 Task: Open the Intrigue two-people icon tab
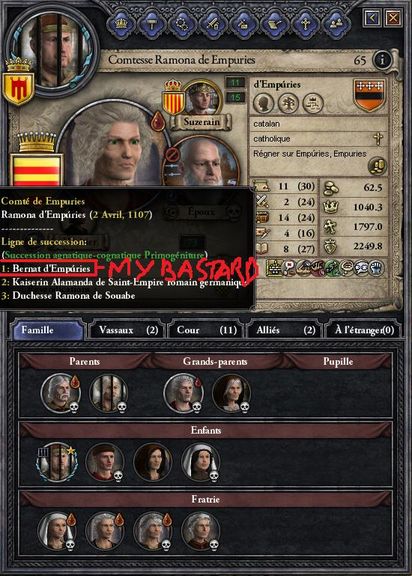pyautogui.click(x=335, y=24)
